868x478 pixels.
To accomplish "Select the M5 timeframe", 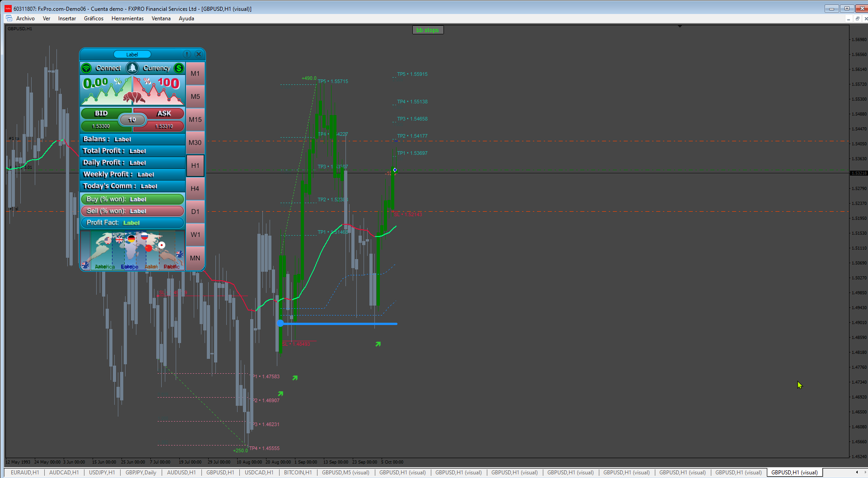I will (x=195, y=96).
